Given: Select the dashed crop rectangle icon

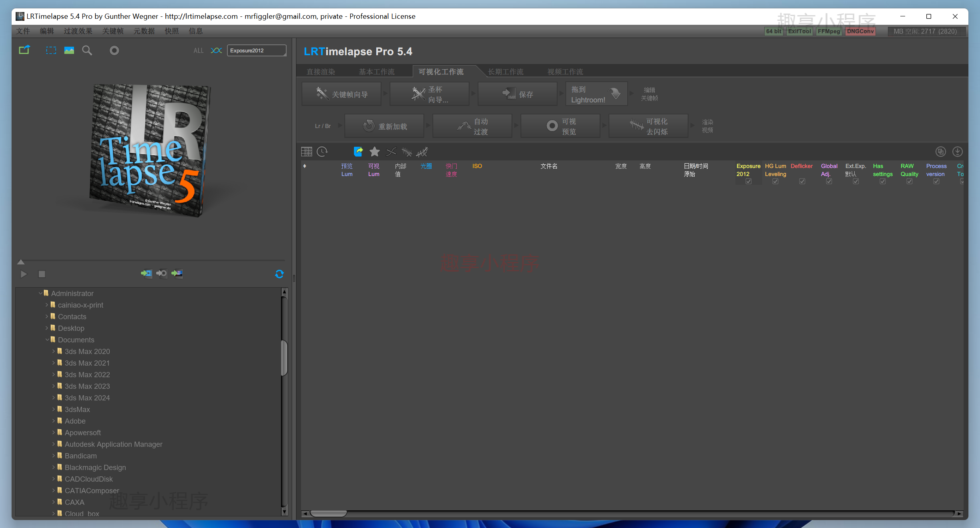Looking at the screenshot, I should (x=51, y=50).
